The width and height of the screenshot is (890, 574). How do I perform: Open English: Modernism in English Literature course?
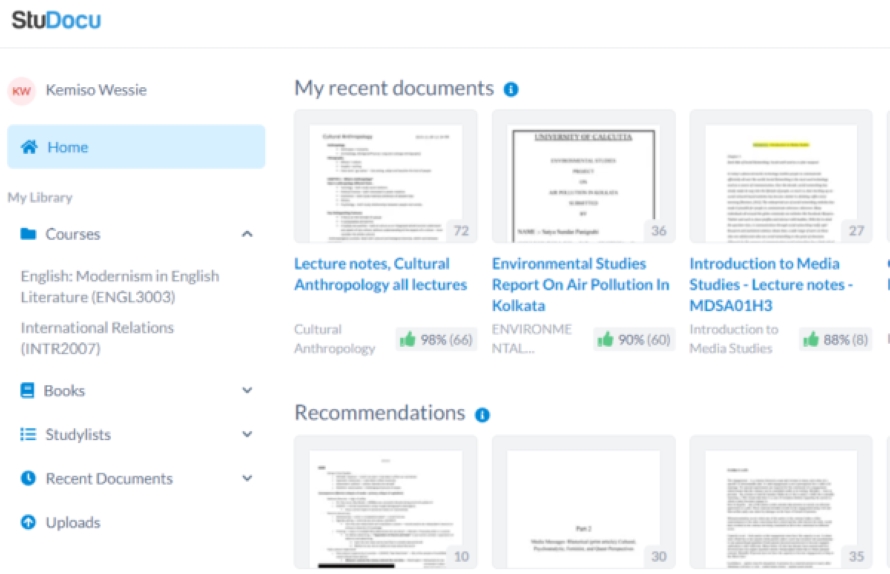point(120,286)
